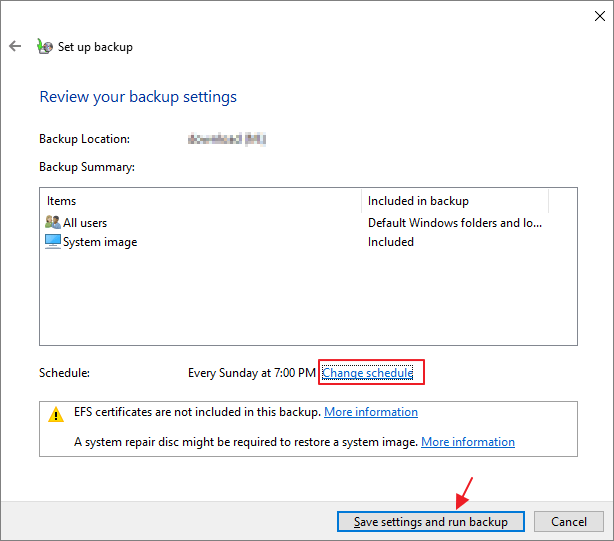This screenshot has height=541, width=614.
Task: Close the Set up backup window
Action: click(590, 13)
